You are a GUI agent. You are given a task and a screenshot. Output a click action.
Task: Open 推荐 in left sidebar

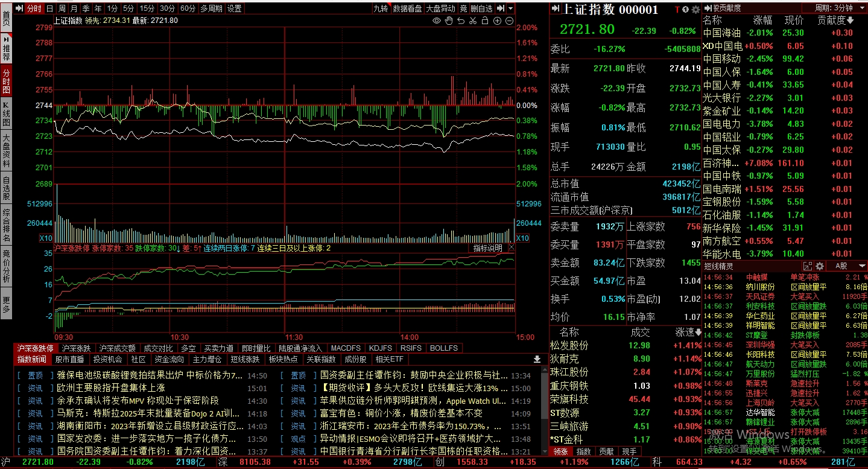tap(6, 48)
